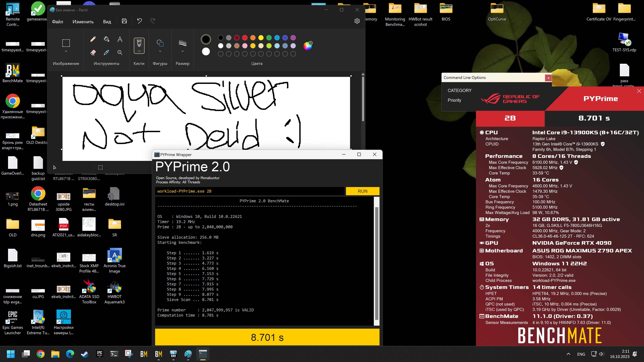Select the Pencil tool in Paint
This screenshot has height=362, width=644.
tap(93, 39)
